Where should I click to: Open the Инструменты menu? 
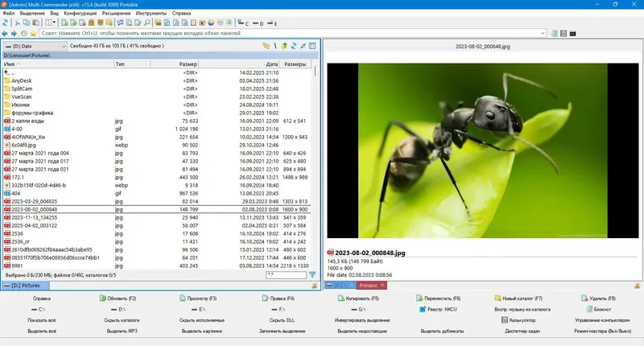point(151,13)
